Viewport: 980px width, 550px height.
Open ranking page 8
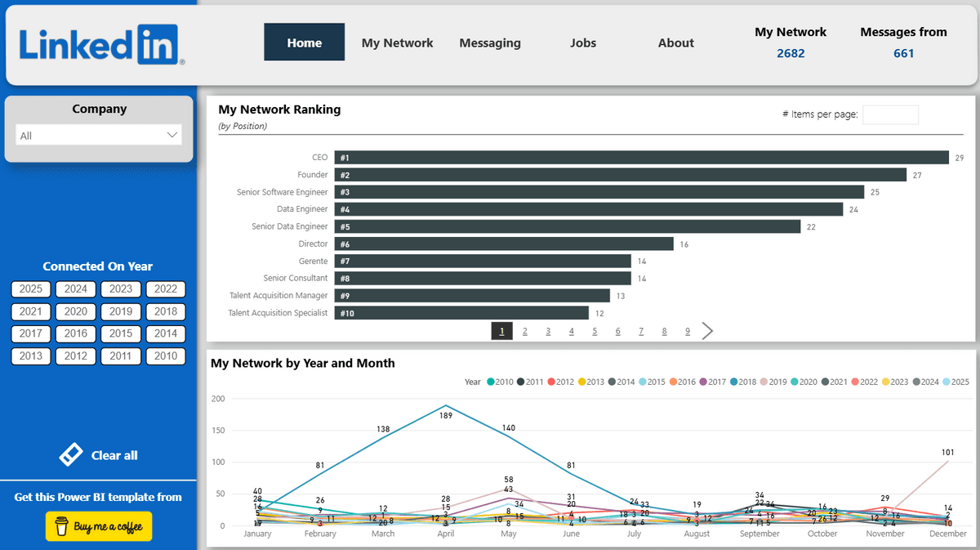point(665,331)
